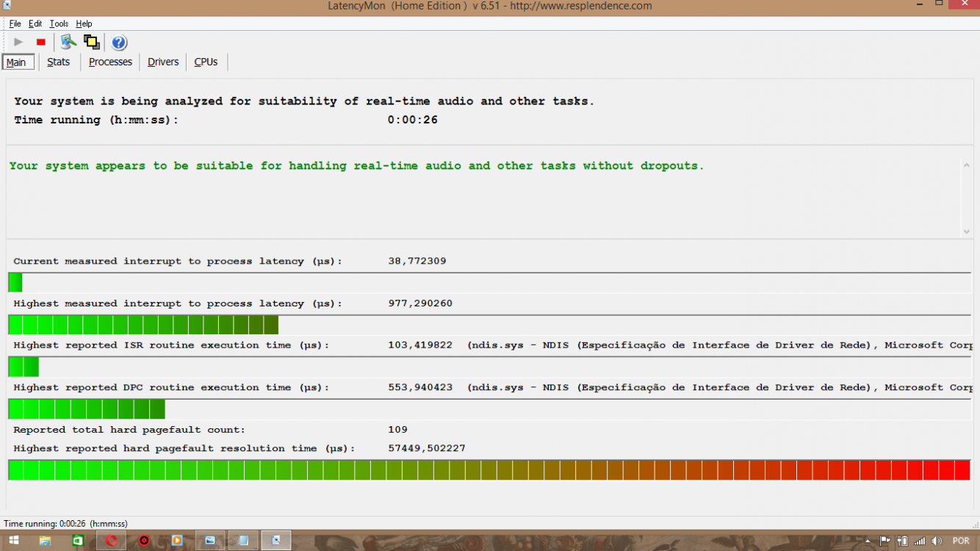Open the Tools menu

pyautogui.click(x=59, y=24)
